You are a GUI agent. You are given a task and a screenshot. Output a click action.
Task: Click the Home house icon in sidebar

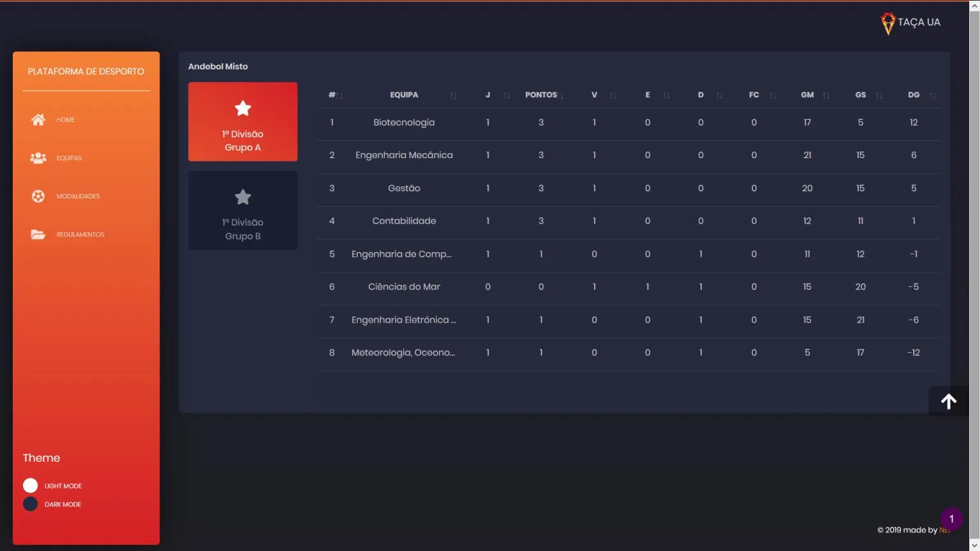click(x=38, y=120)
